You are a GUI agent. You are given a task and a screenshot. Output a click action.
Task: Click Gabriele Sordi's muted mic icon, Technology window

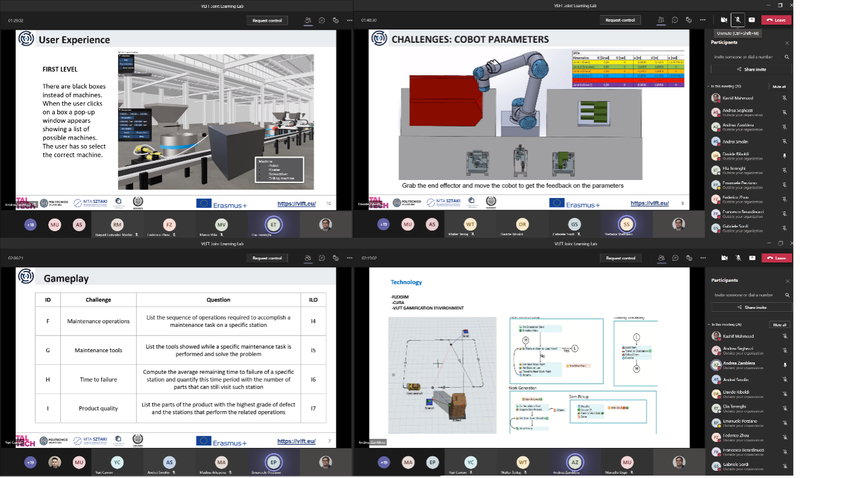pyautogui.click(x=785, y=466)
